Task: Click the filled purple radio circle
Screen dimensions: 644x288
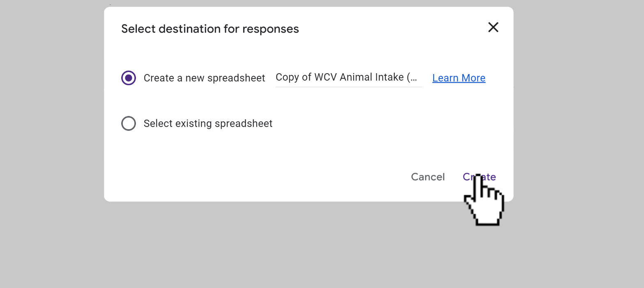Action: point(129,78)
